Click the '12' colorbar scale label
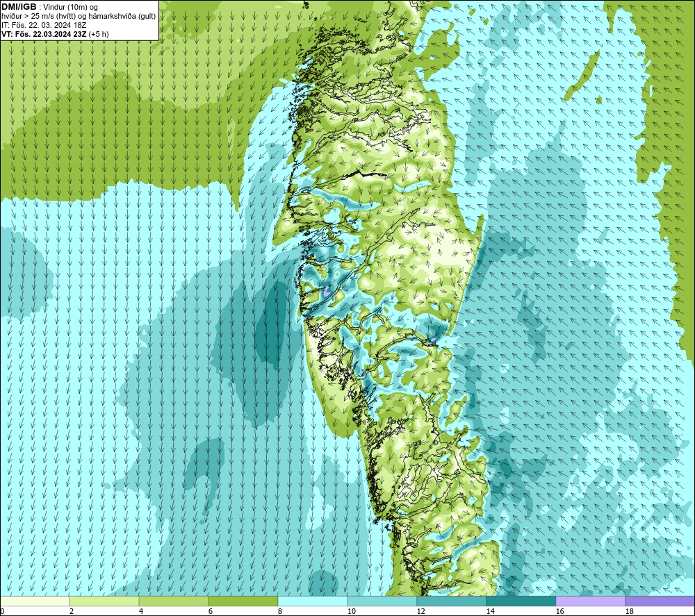The height and width of the screenshot is (616, 695). (x=420, y=612)
